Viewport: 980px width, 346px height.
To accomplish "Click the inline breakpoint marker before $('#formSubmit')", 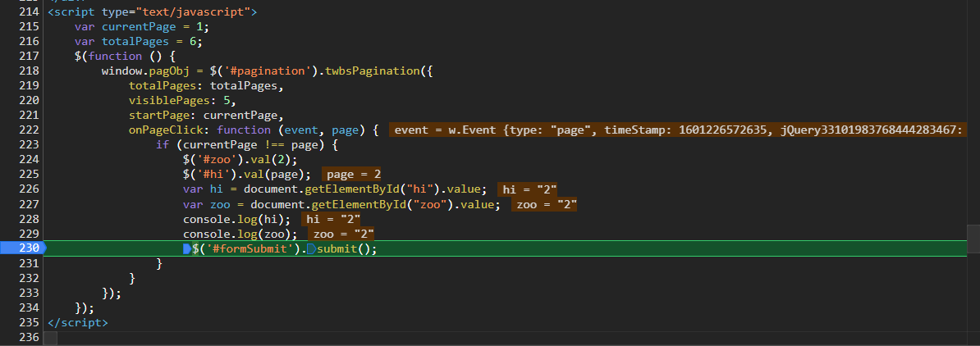I will click(x=187, y=249).
